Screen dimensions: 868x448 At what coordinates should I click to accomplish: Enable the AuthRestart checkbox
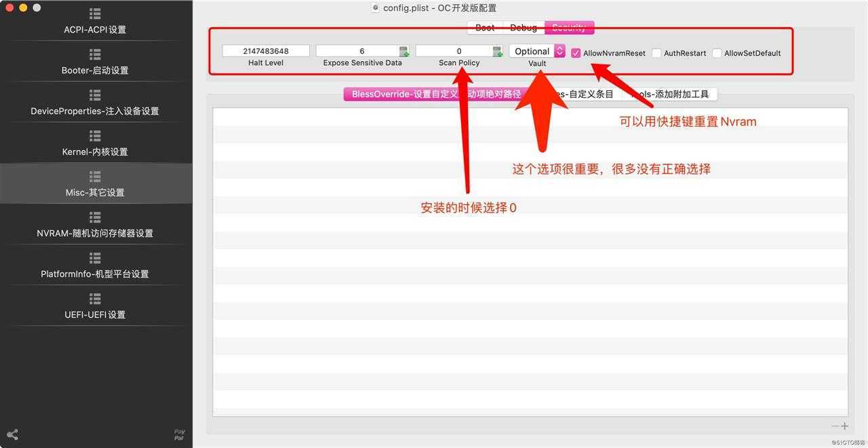point(656,53)
